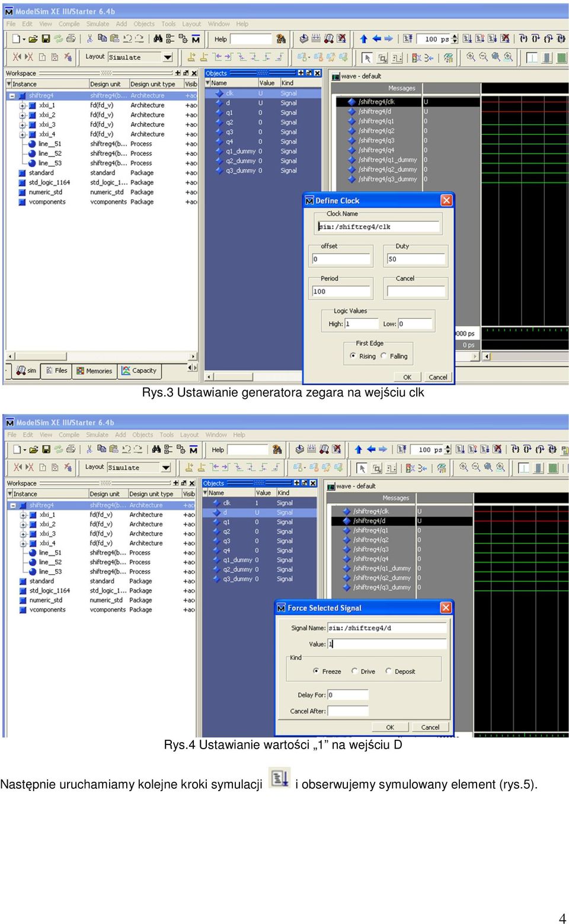569x924 pixels.
Task: Click the Restart icon left of 100 ps in upper window
Action: click(408, 39)
